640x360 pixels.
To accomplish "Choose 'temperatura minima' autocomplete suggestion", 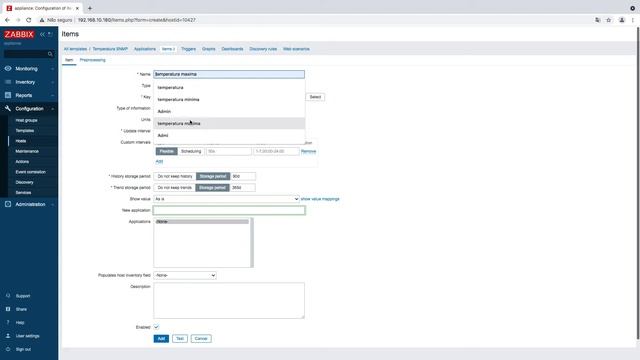I will pyautogui.click(x=229, y=100).
